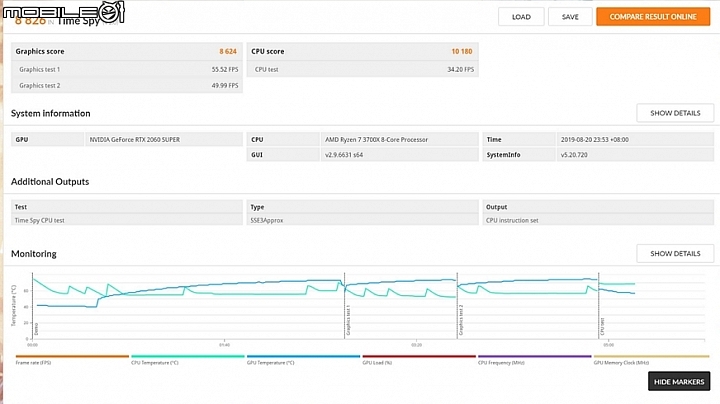Image resolution: width=720 pixels, height=404 pixels.
Task: Click NVIDIA GeForce RTX 2060 SUPER text
Action: point(135,140)
